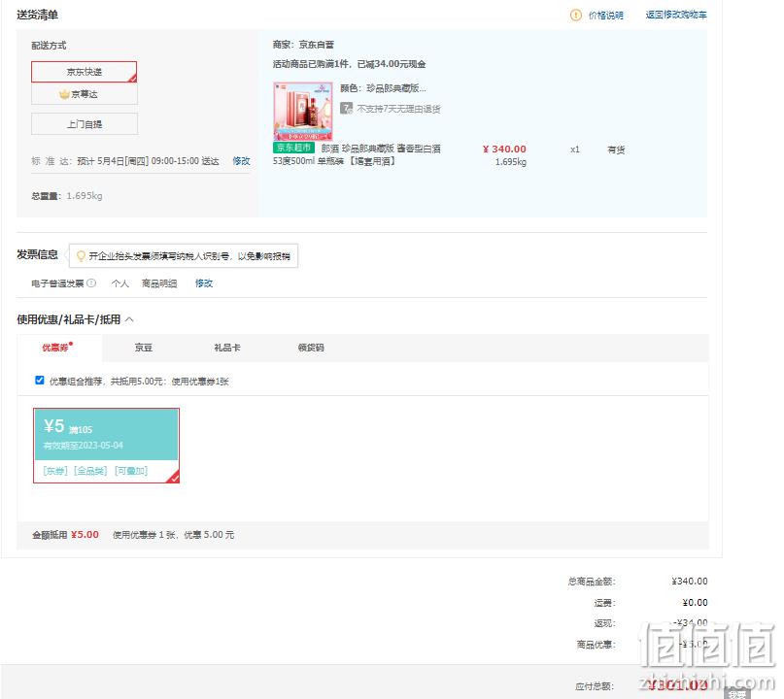Screen dimensions: 784x699
Task: Select the ¥5 满105 coupon card
Action: click(106, 446)
